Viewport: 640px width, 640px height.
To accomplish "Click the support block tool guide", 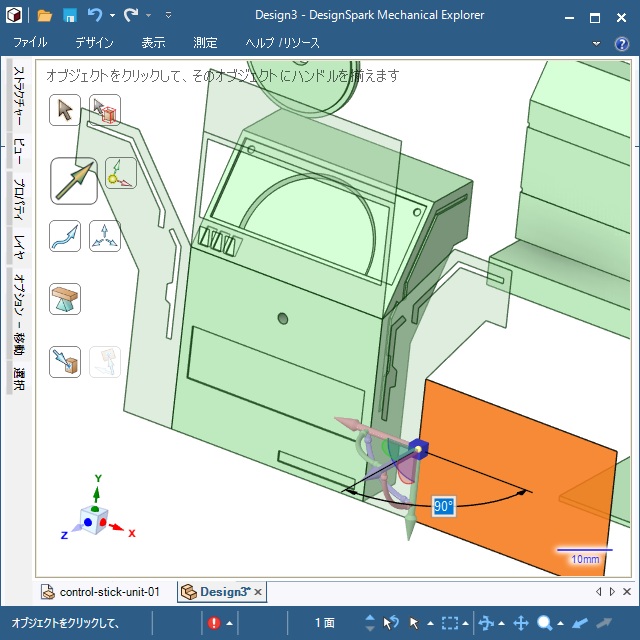I will point(65,298).
